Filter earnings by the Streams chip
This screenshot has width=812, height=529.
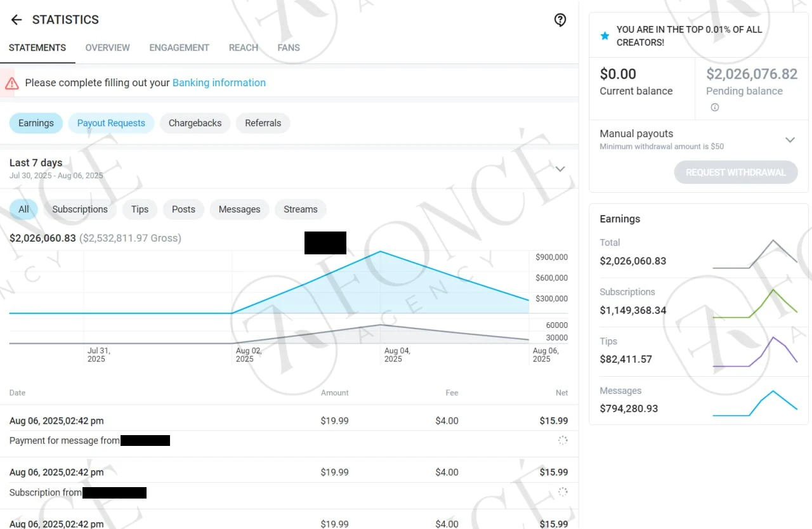coord(301,209)
